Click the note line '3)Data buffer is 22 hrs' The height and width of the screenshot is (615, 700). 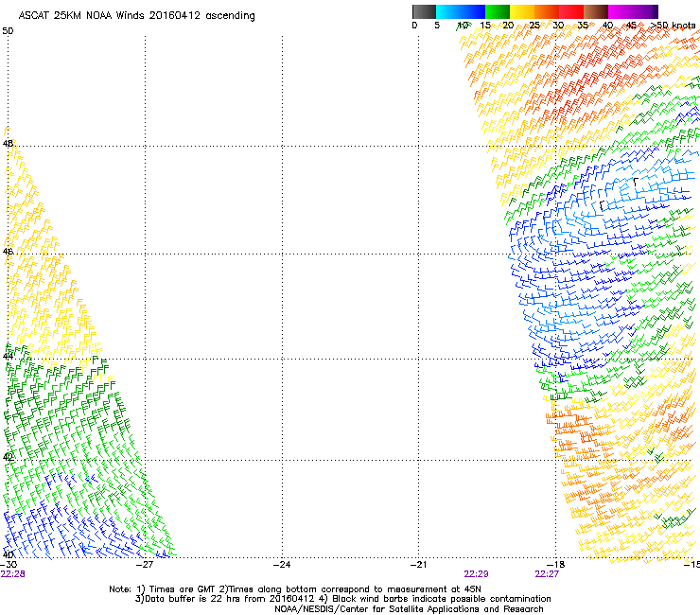coord(342,599)
